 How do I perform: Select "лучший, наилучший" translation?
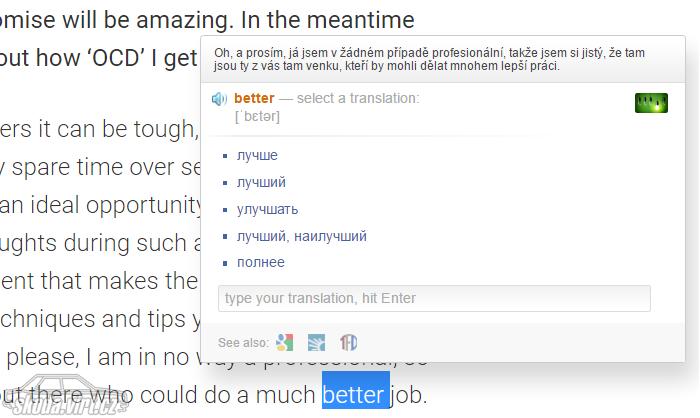pyautogui.click(x=302, y=236)
